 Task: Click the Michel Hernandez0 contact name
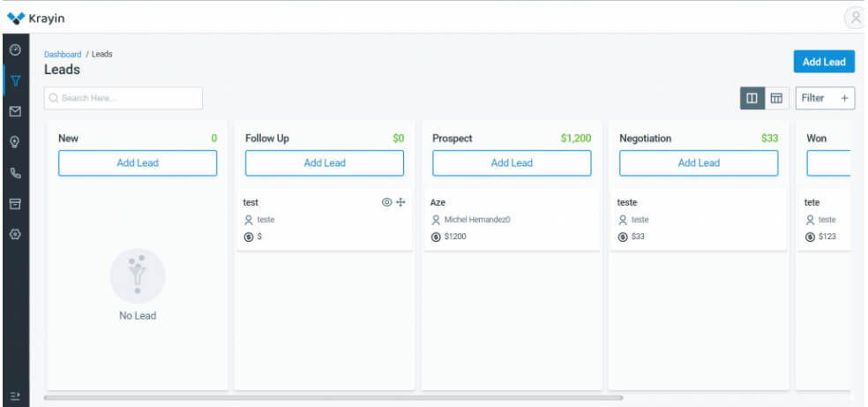(x=477, y=220)
